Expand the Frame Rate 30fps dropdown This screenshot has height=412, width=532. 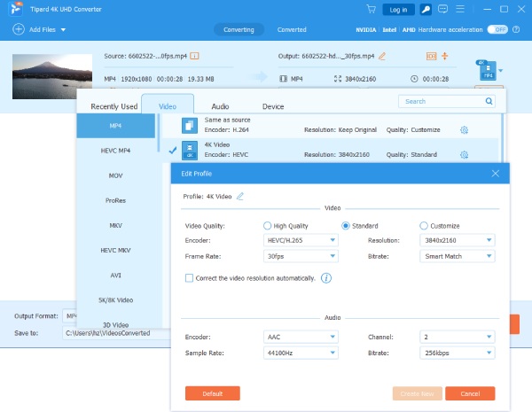click(x=301, y=256)
